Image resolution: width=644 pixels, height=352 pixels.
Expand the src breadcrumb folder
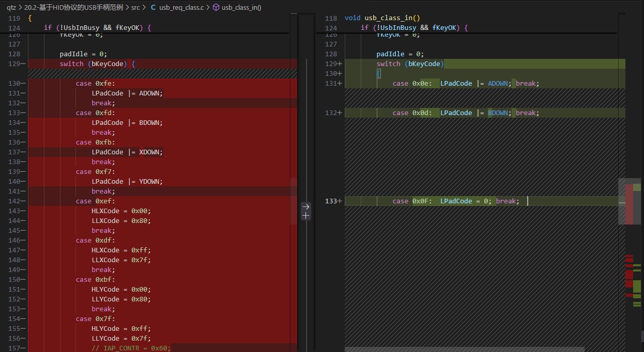[x=135, y=8]
